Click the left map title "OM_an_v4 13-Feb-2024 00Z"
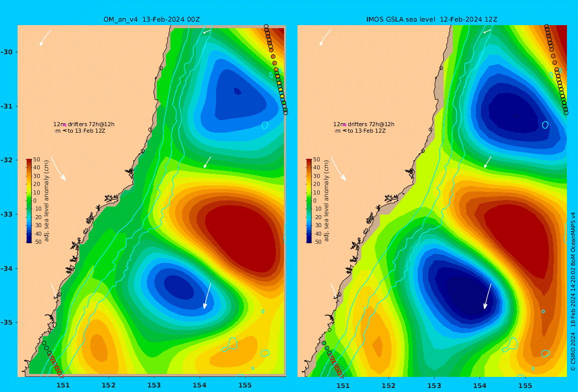Image resolution: width=578 pixels, height=392 pixels. point(151,20)
